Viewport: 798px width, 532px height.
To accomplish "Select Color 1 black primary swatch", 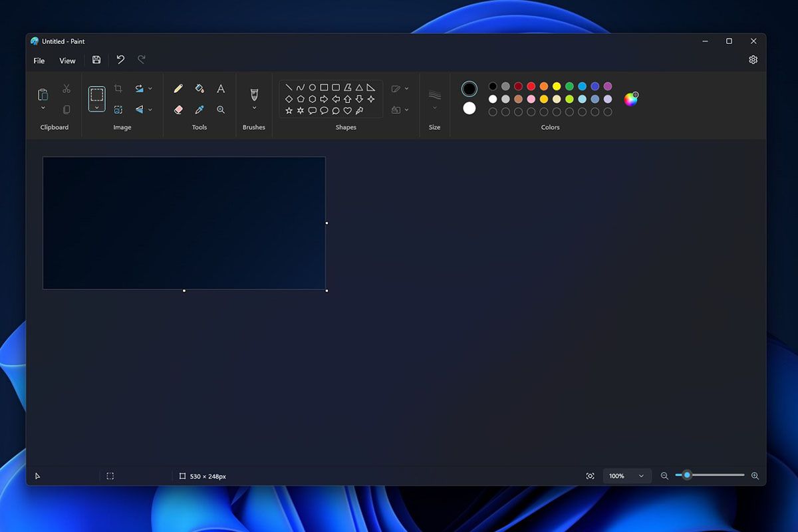I will (469, 88).
